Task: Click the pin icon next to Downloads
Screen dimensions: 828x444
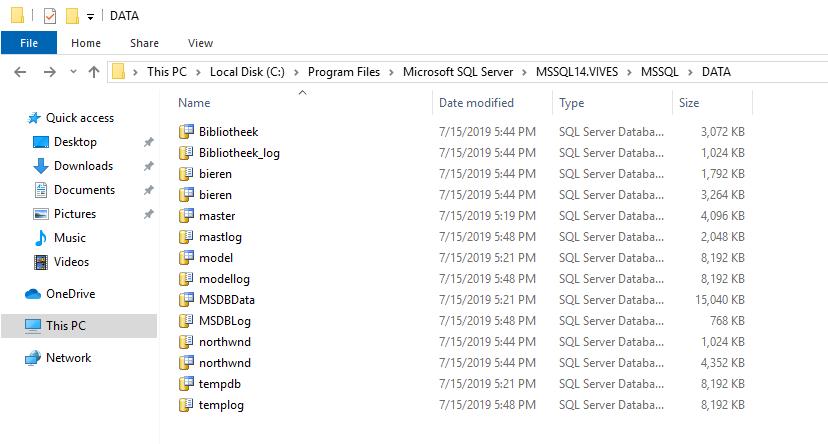Action: 149,166
